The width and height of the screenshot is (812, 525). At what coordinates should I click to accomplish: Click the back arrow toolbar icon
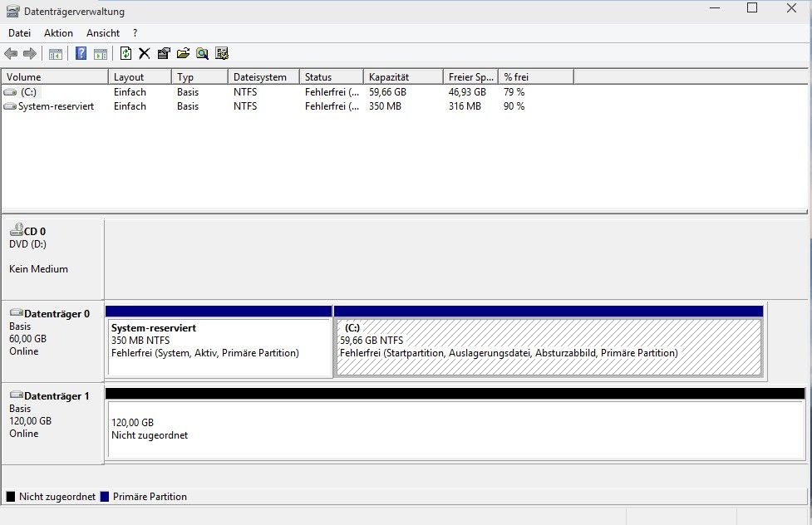click(x=11, y=54)
